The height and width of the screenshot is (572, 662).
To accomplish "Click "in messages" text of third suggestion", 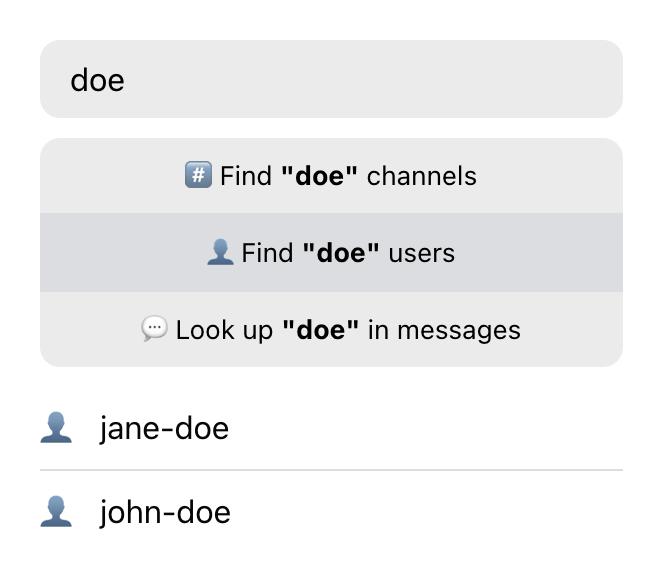I will 444,329.
